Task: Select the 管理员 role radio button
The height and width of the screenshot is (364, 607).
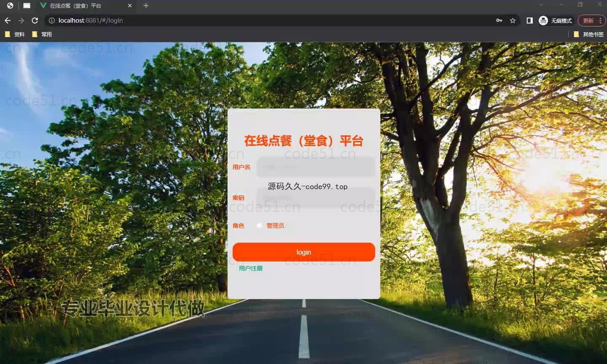Action: 260,225
